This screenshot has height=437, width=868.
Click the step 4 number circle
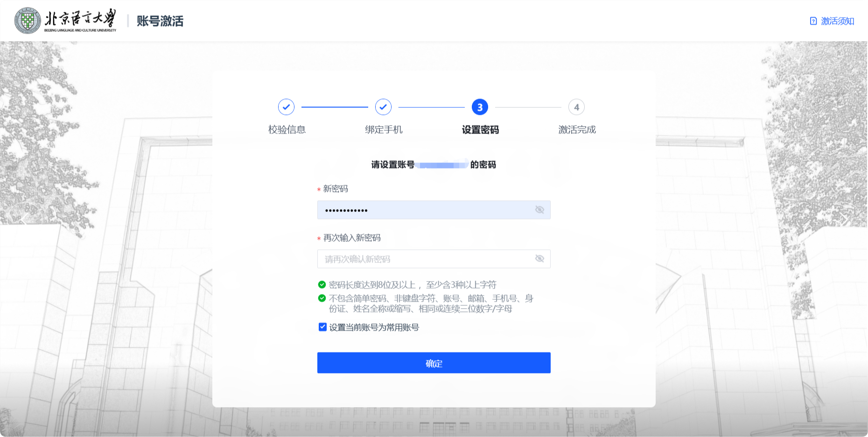tap(576, 107)
